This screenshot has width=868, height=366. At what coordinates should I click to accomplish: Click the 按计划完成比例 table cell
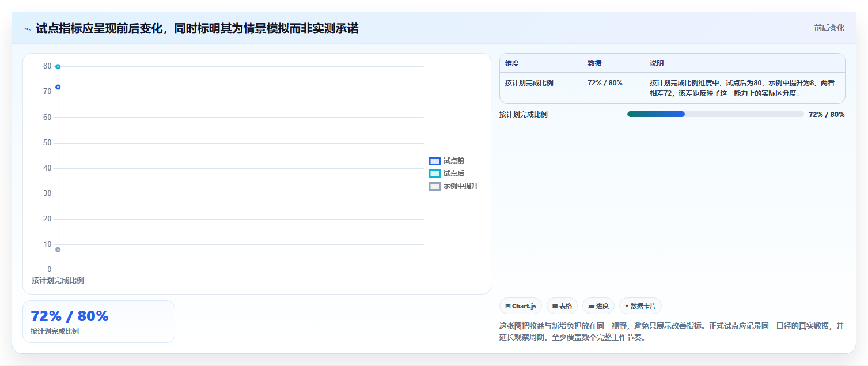529,83
